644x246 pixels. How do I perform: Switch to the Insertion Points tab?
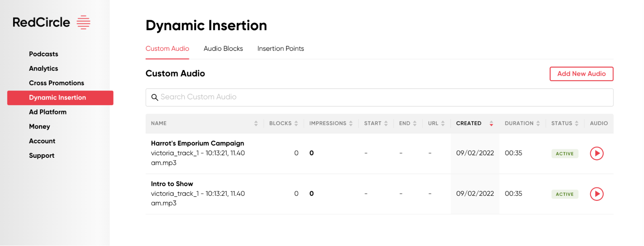(280, 49)
